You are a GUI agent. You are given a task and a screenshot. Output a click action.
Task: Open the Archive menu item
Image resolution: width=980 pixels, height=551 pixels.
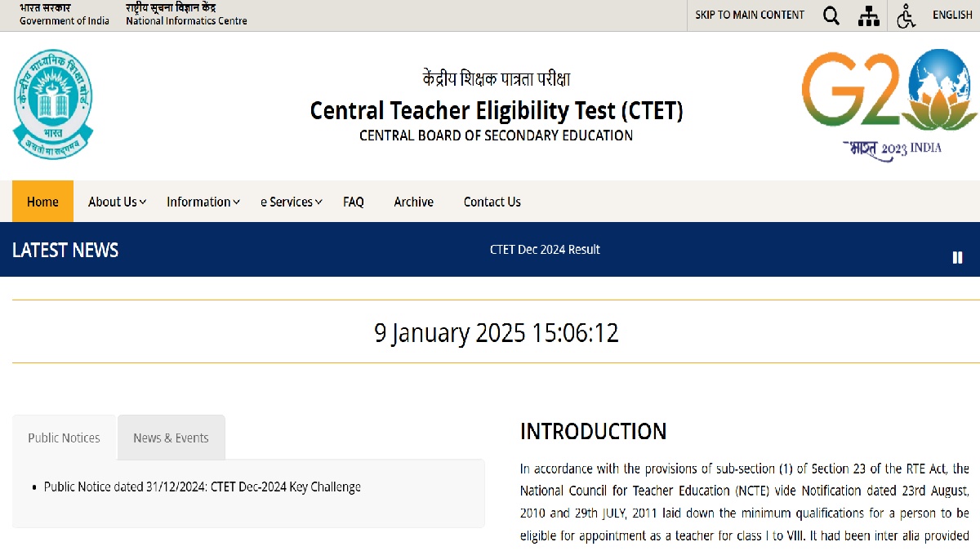point(413,202)
